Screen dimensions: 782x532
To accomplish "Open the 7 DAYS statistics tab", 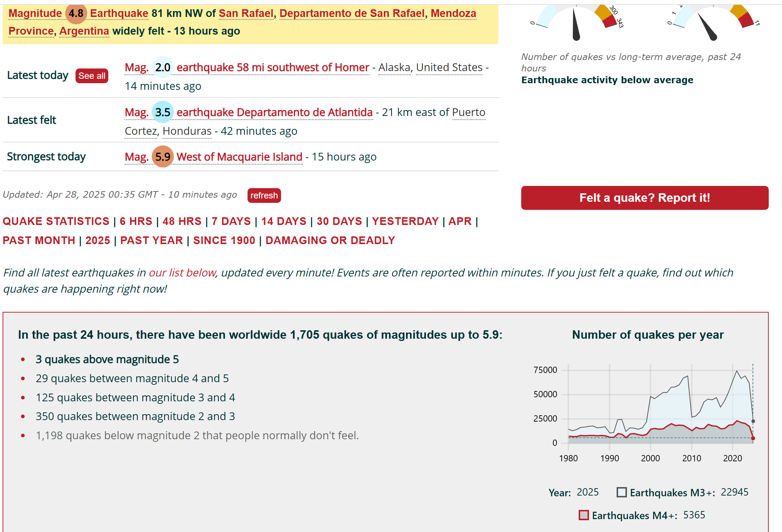I will pyautogui.click(x=231, y=221).
